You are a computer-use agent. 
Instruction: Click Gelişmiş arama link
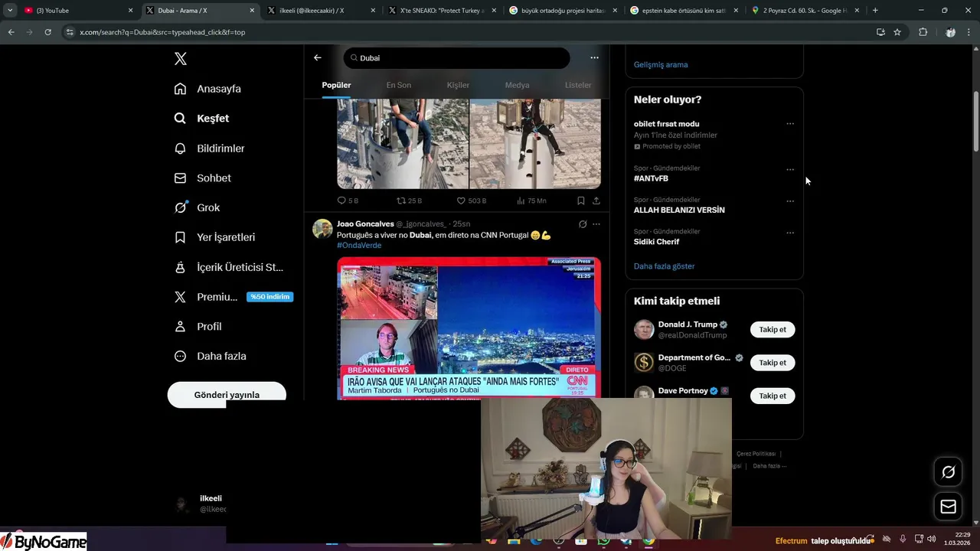click(x=661, y=64)
